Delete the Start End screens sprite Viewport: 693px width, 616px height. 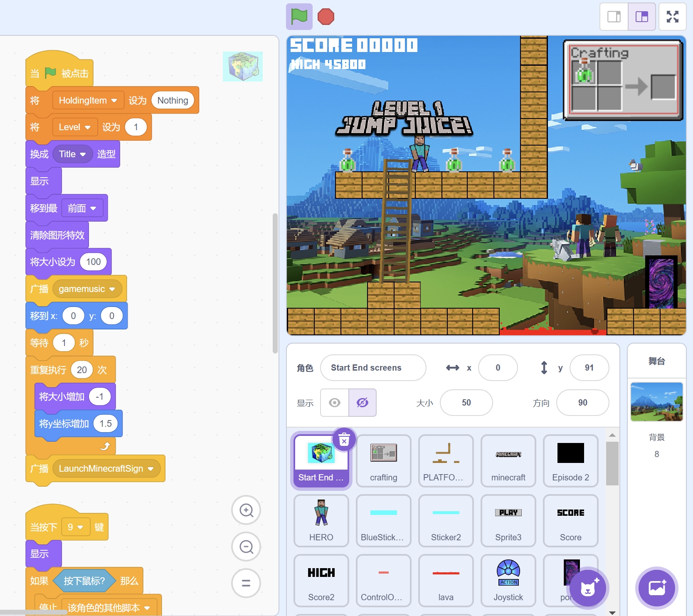pyautogui.click(x=344, y=439)
